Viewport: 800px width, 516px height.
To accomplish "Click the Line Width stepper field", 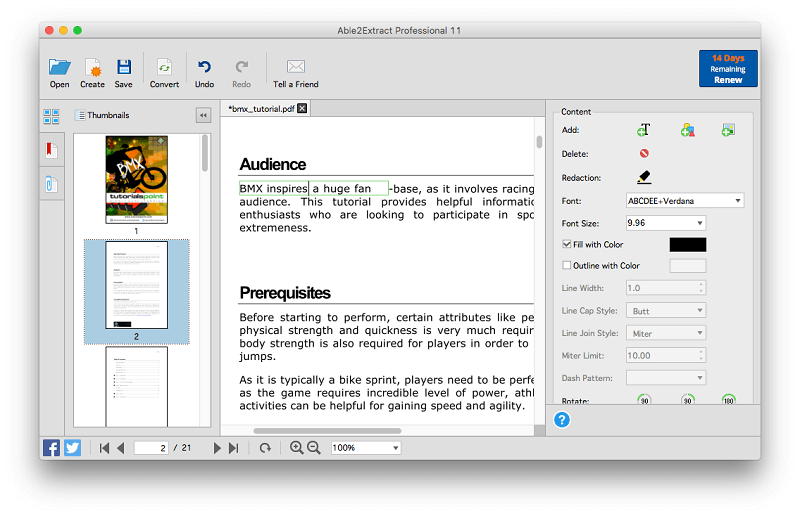I will click(x=666, y=288).
